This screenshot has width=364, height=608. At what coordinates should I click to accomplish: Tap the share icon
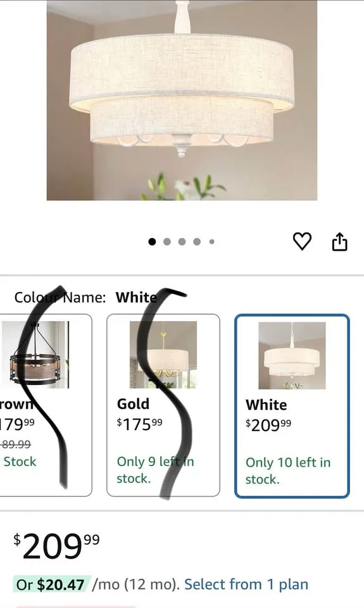pos(339,241)
